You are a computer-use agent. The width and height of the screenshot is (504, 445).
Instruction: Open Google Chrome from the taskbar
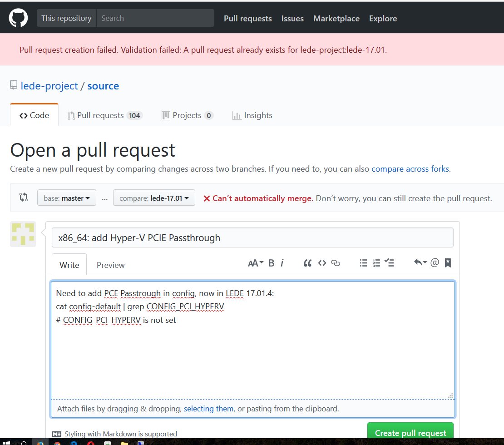click(x=57, y=442)
